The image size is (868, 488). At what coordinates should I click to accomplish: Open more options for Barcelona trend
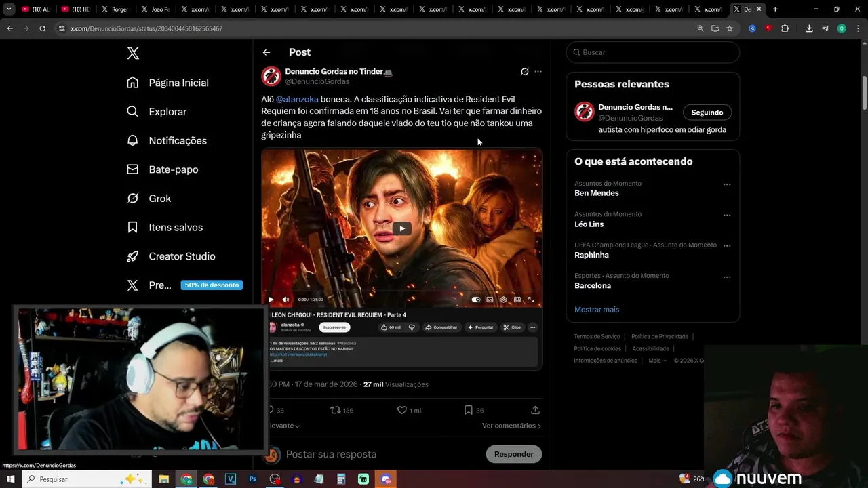coord(727,277)
